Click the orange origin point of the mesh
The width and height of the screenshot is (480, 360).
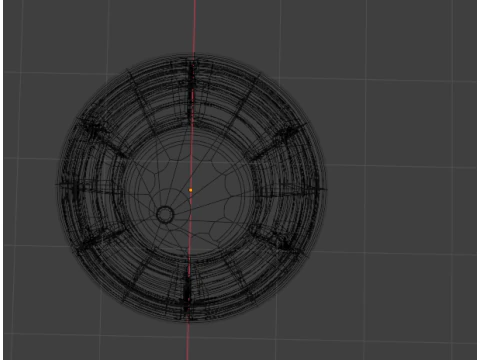tap(191, 190)
